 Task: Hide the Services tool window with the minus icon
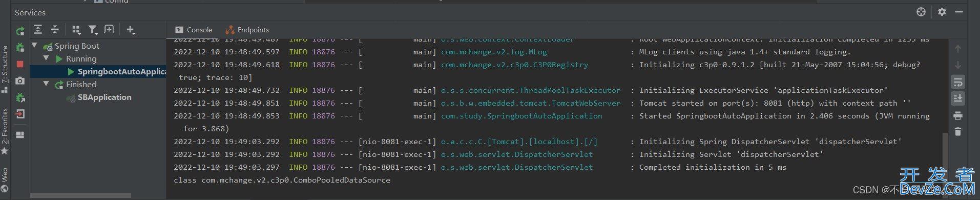point(959,12)
